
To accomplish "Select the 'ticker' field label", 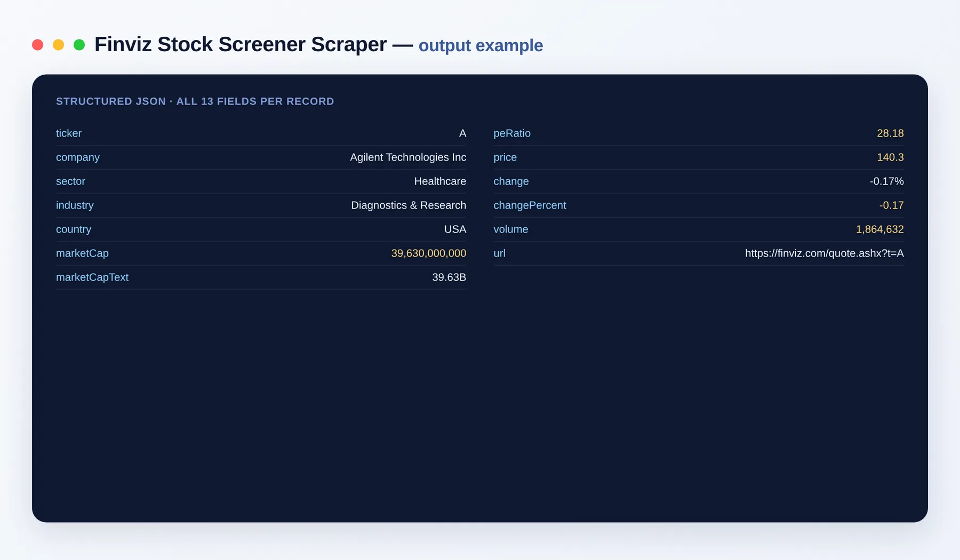I will coord(69,133).
